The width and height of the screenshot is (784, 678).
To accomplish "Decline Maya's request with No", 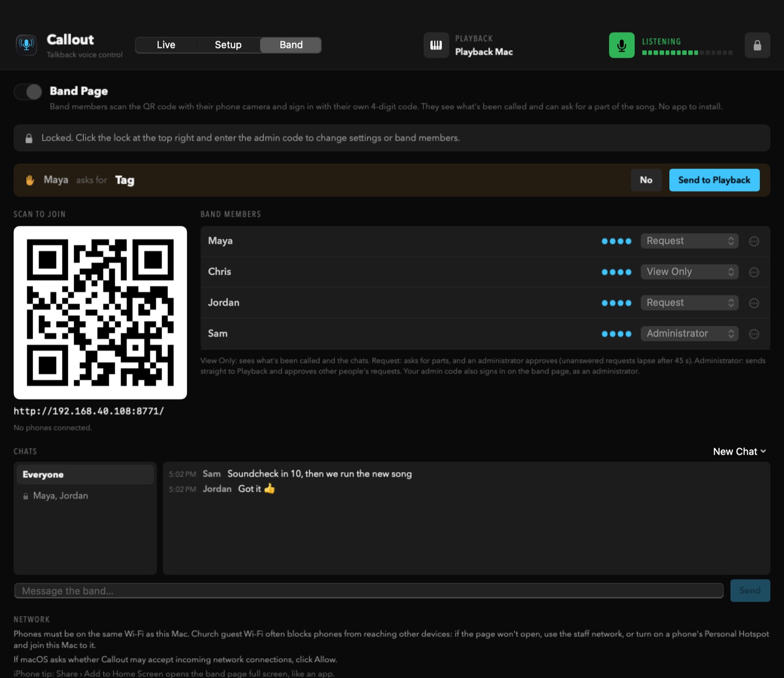I will tap(646, 180).
